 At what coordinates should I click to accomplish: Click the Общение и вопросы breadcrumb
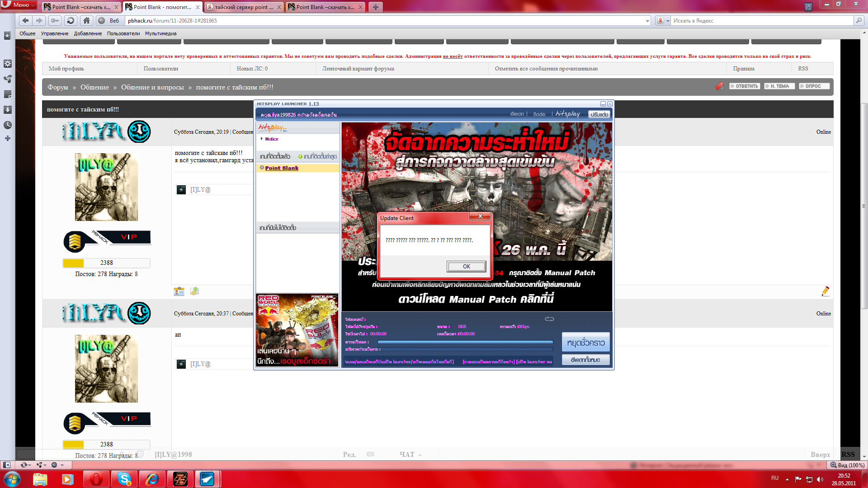click(152, 87)
